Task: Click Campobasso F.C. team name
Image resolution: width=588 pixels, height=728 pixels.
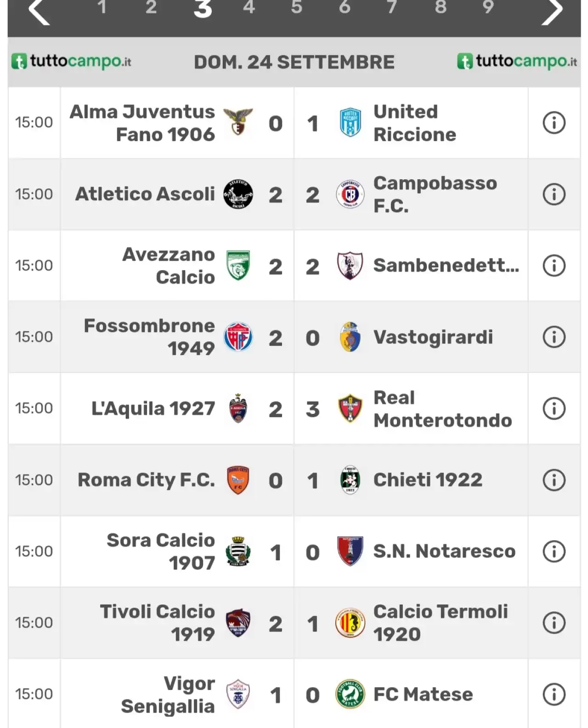Action: (x=435, y=194)
